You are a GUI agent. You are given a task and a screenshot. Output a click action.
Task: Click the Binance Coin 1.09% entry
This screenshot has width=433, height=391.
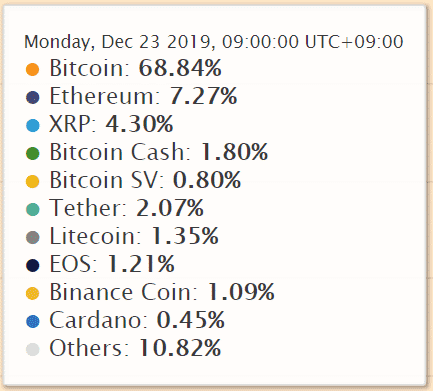pyautogui.click(x=162, y=292)
